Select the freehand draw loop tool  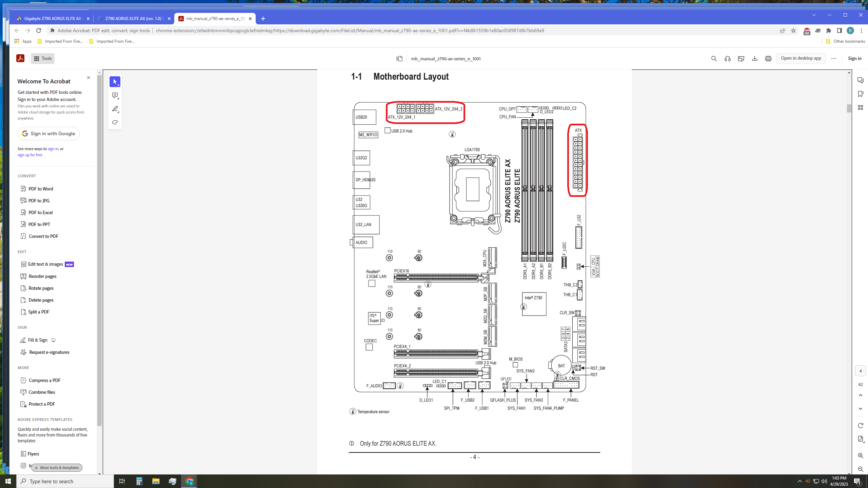pyautogui.click(x=115, y=122)
